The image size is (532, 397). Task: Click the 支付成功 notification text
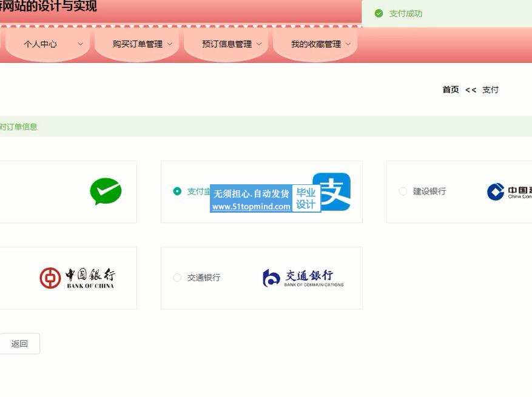pos(405,13)
